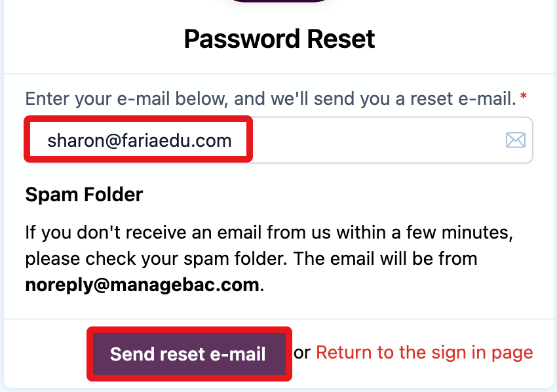The height and width of the screenshot is (392, 557).
Task: Click the word "or" beside the send button
Action: tap(301, 353)
